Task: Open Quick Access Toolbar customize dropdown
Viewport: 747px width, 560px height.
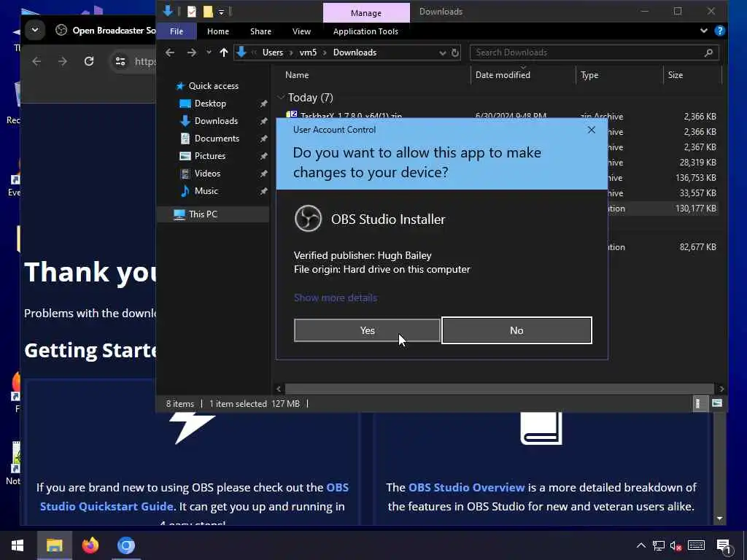Action: click(221, 12)
